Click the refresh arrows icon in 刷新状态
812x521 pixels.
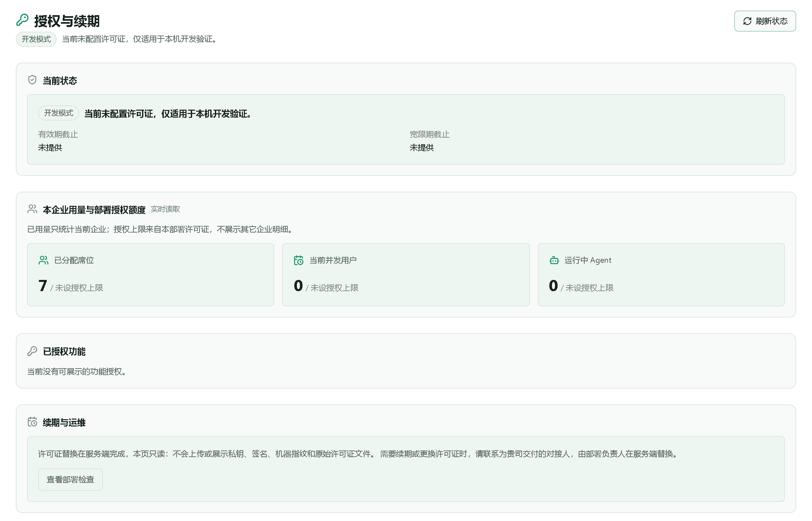point(747,21)
